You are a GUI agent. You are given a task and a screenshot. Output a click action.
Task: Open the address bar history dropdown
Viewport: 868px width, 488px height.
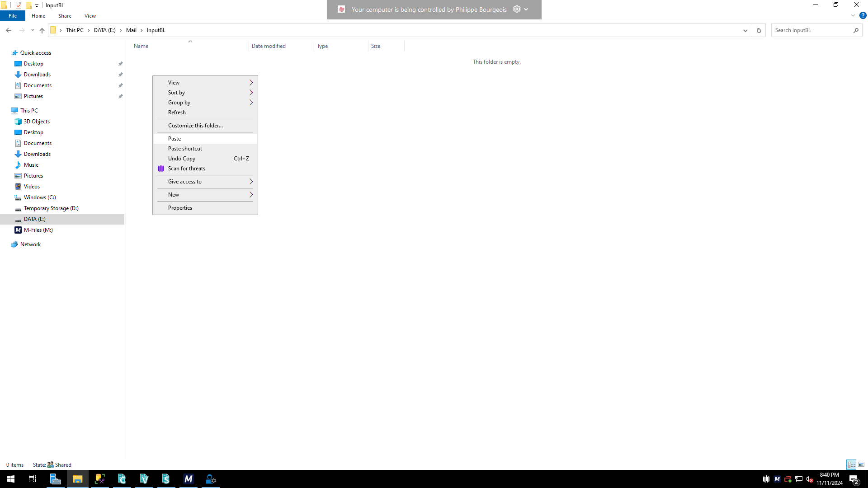745,30
